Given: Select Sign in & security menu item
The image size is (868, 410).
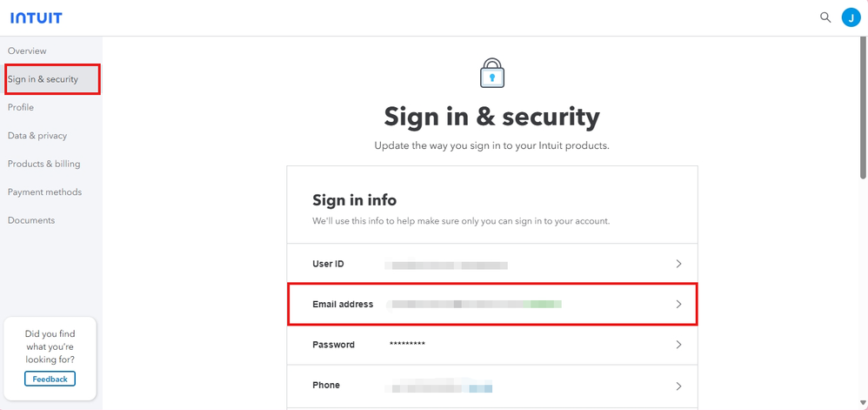Looking at the screenshot, I should [x=43, y=79].
